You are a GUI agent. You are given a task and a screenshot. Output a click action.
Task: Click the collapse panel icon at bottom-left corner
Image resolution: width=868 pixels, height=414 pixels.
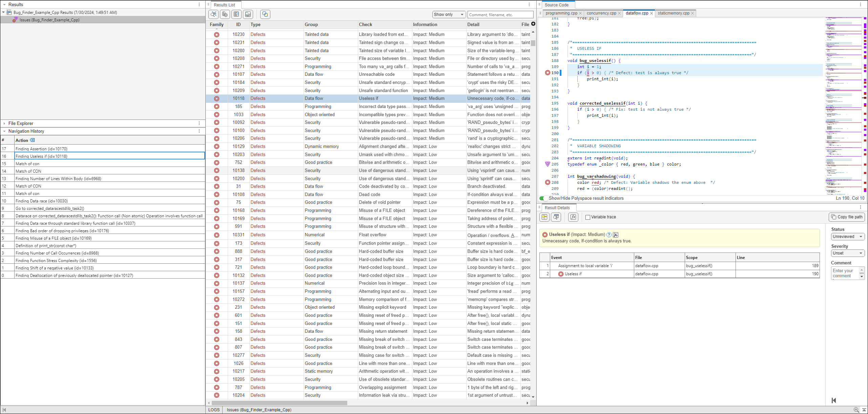[x=4, y=410]
